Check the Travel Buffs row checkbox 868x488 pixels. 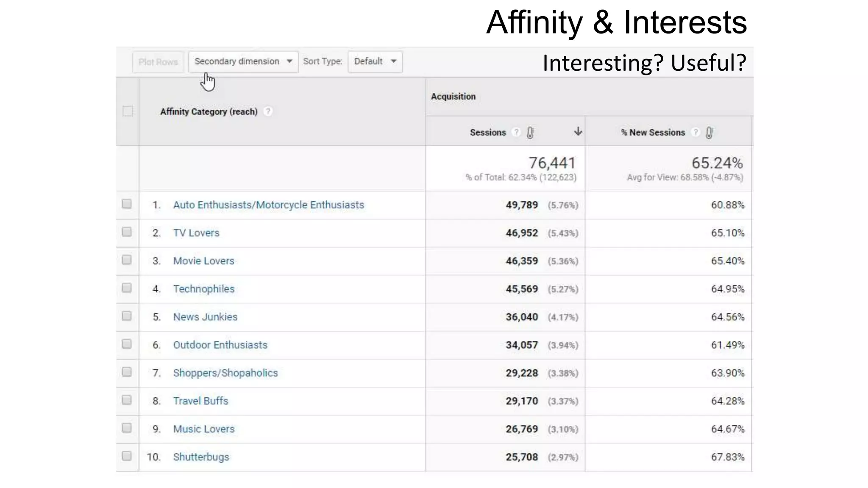pyautogui.click(x=127, y=399)
